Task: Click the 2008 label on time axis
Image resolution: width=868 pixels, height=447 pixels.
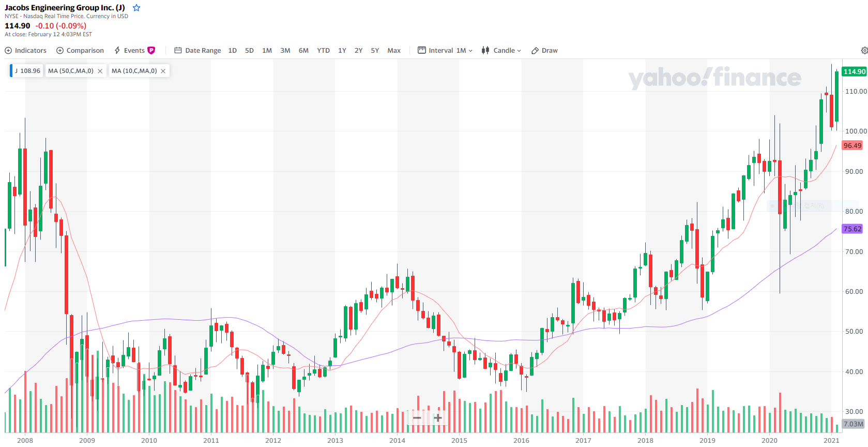Action: click(x=25, y=440)
